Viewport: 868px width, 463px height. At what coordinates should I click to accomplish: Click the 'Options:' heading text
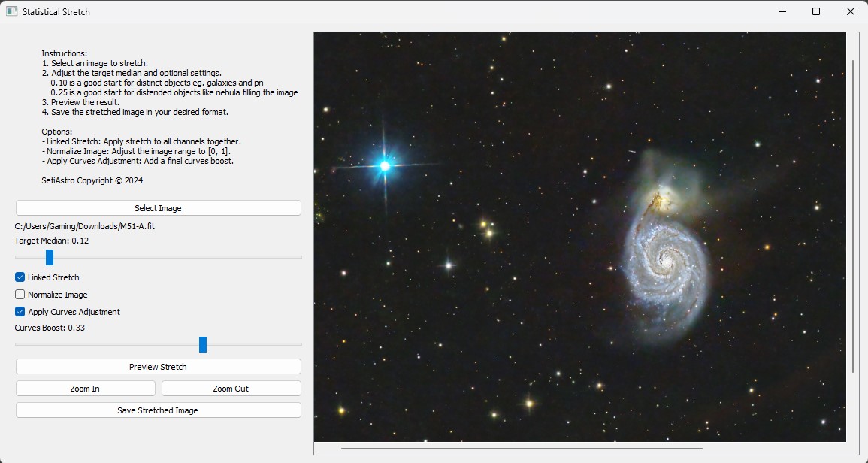tap(56, 132)
